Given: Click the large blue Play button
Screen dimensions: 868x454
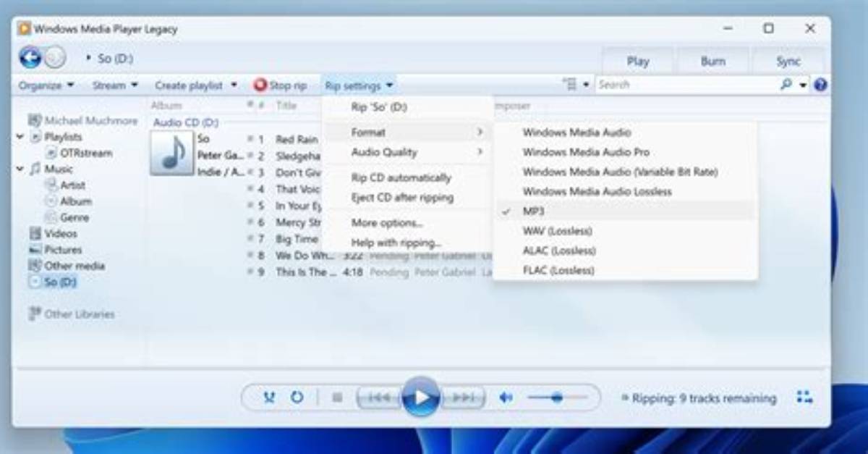Looking at the screenshot, I should click(x=421, y=397).
